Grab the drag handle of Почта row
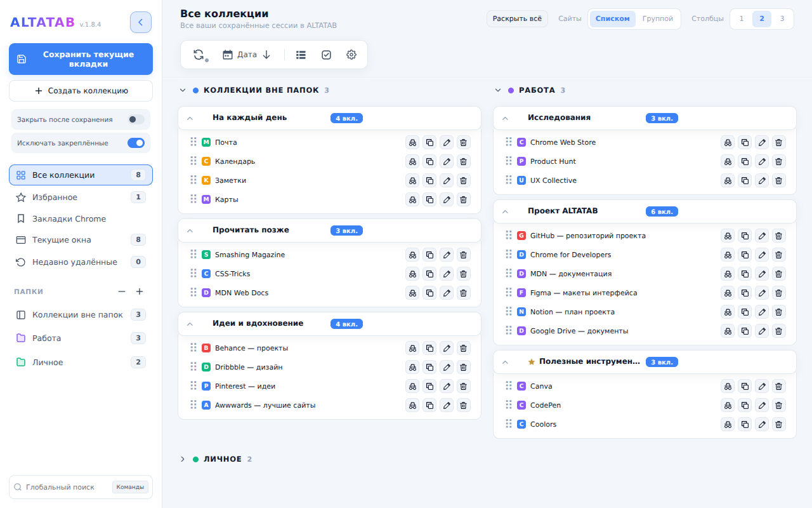The height and width of the screenshot is (508, 812). pos(193,142)
